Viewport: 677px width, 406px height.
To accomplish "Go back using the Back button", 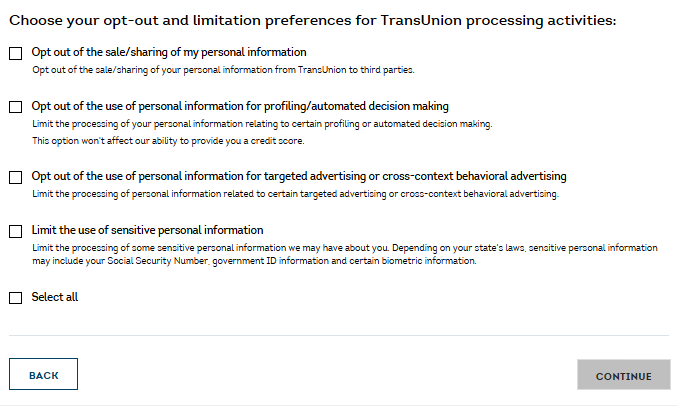I will 43,375.
